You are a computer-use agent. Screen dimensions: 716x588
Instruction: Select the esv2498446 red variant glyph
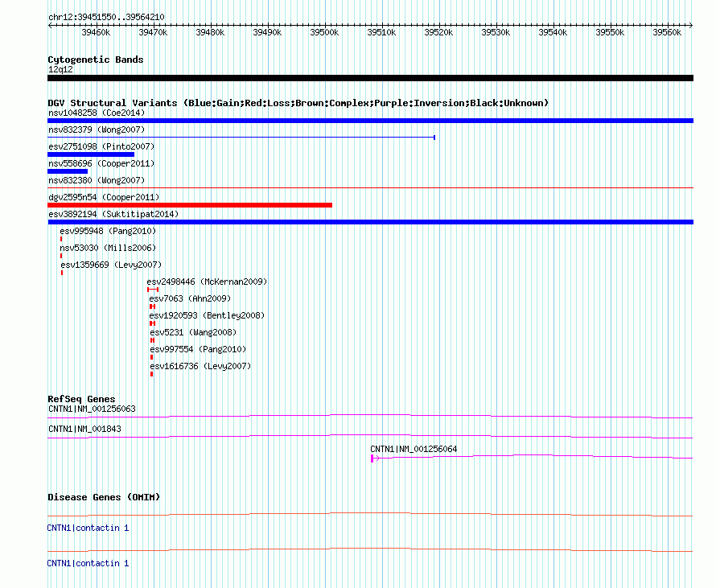click(x=153, y=290)
